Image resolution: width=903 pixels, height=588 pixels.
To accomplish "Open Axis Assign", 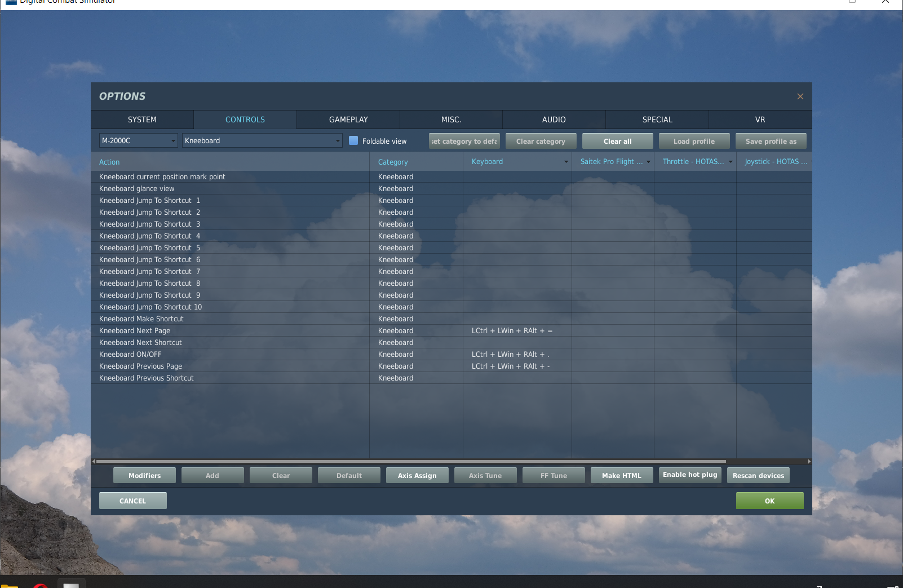I will pos(417,475).
